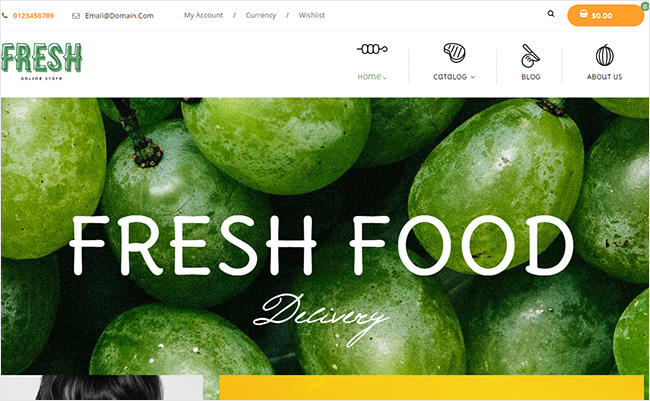Expand the Home menu chevron

(x=385, y=78)
